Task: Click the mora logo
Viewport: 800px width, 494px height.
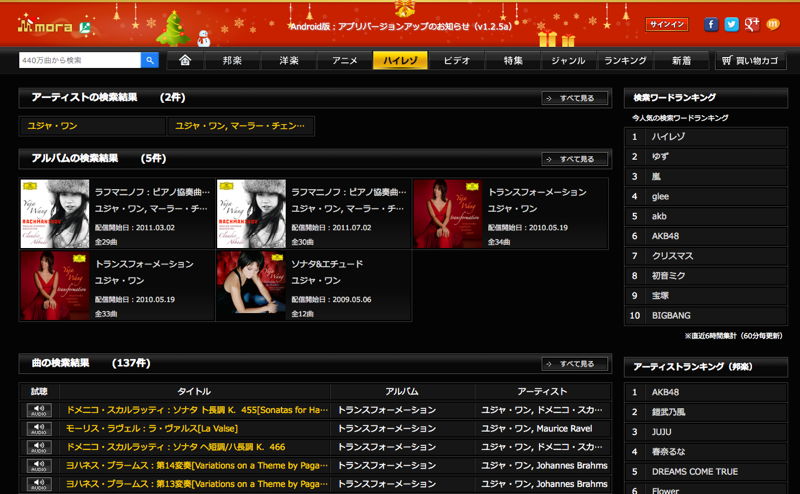Action: [x=45, y=26]
